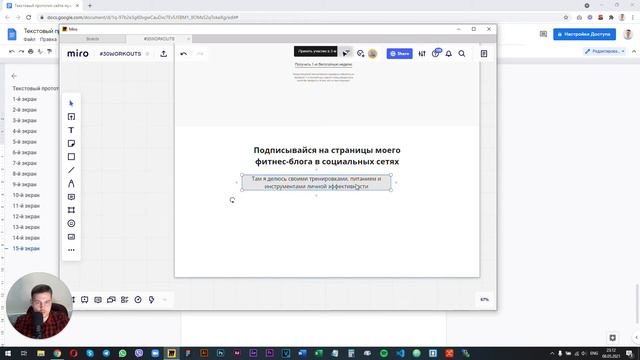640x360 pixels.
Task: Open the Файл menu in Google Docs
Action: click(29, 40)
